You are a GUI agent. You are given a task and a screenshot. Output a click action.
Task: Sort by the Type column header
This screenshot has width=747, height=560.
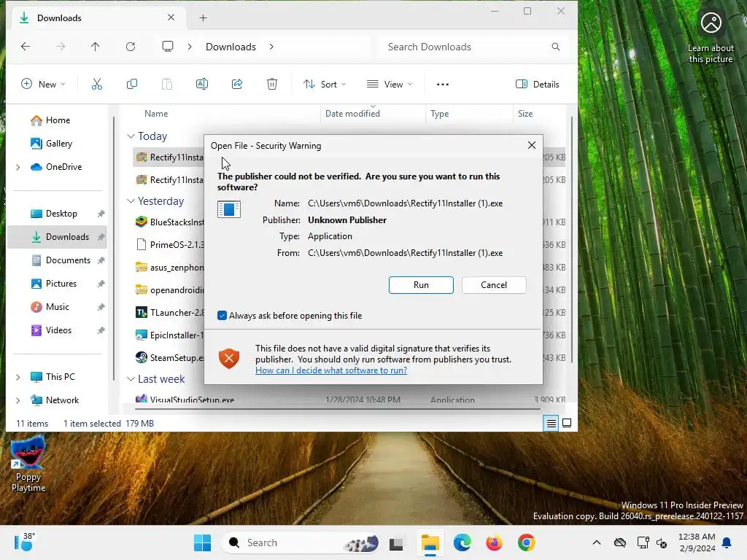[439, 113]
